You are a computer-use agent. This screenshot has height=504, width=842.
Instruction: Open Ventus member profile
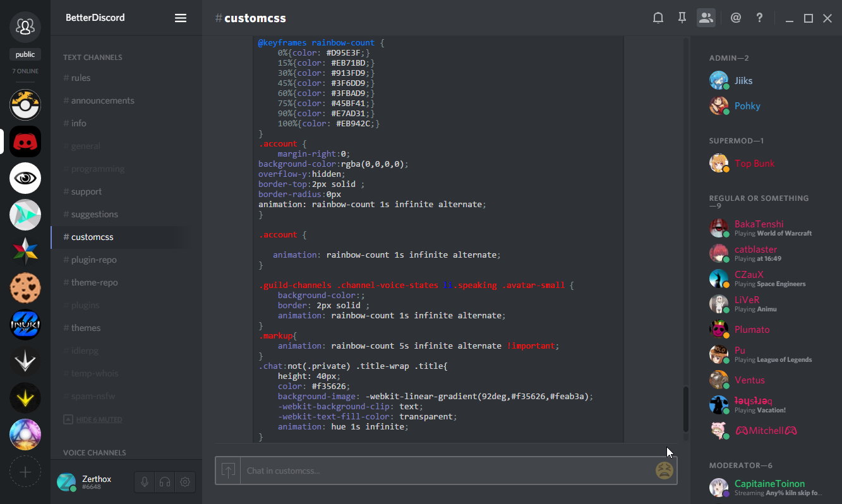coord(766,380)
